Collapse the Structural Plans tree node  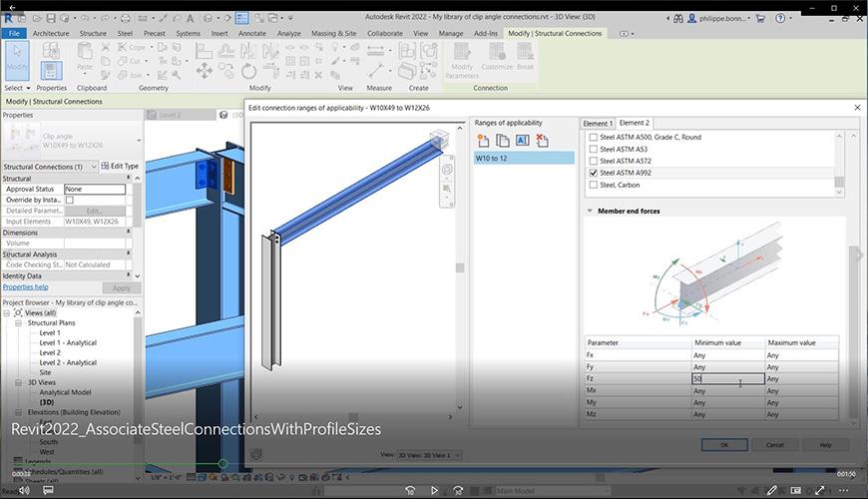[18, 323]
